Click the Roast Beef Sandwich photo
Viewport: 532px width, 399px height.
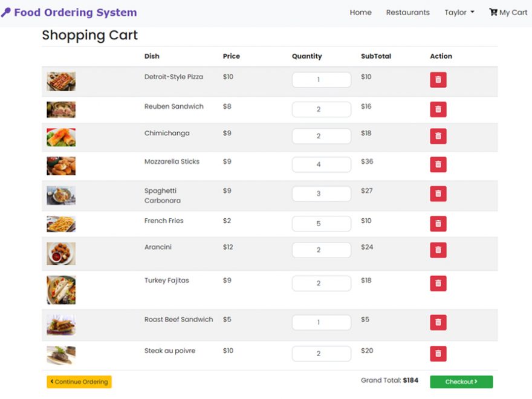60,326
